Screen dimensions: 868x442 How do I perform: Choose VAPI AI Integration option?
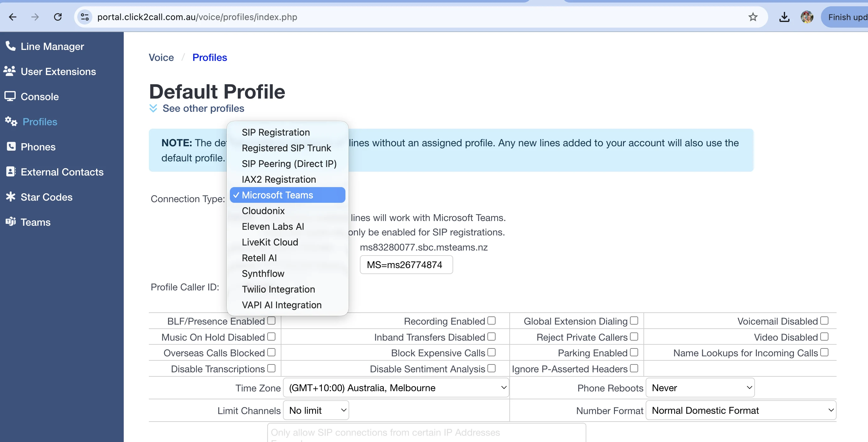pos(287,305)
